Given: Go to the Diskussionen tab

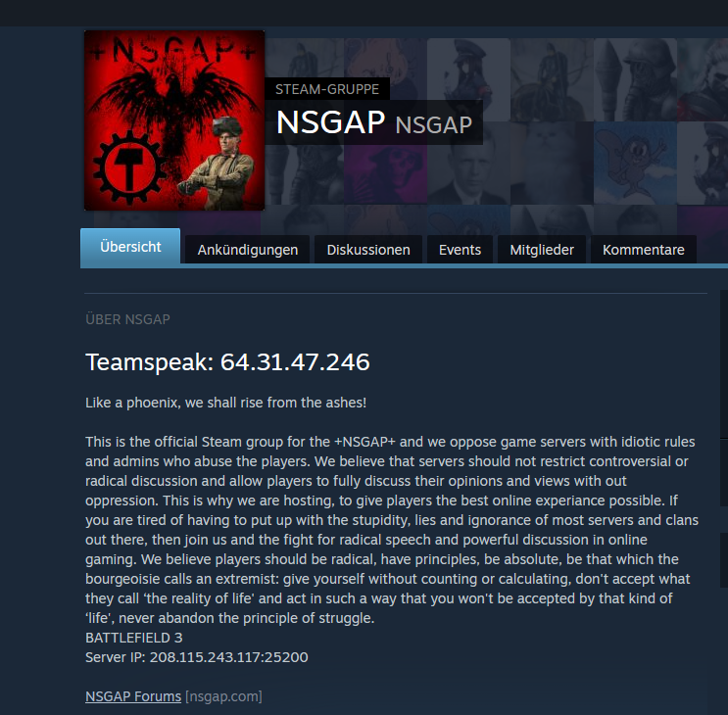Looking at the screenshot, I should tap(368, 250).
